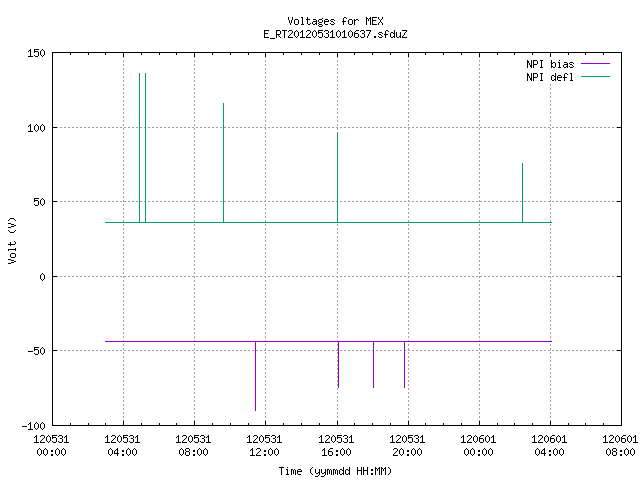Click the x-axis tick 120531 04:00
Viewport: 640px width, 480px height.
pos(122,446)
